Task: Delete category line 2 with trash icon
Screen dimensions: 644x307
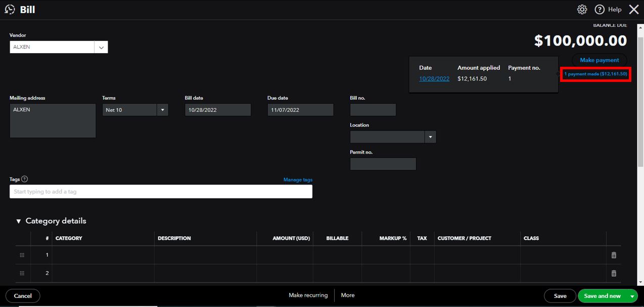Action: (x=614, y=274)
